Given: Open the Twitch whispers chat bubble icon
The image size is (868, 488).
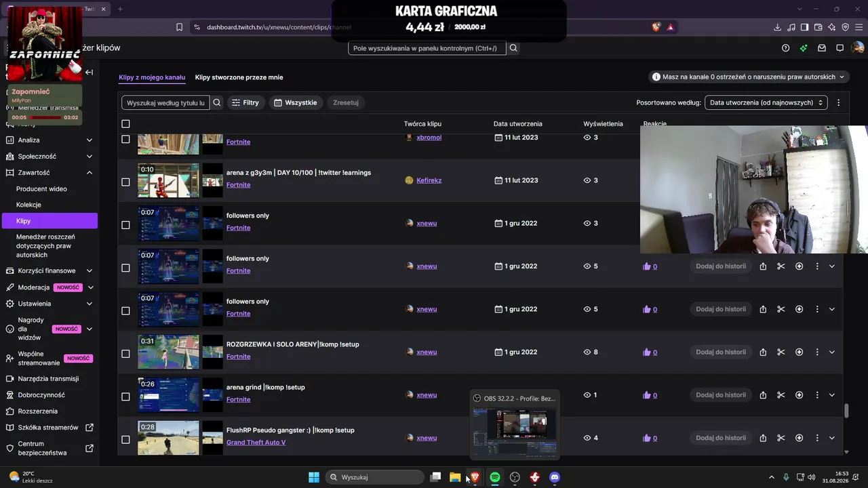Looking at the screenshot, I should tap(840, 48).
